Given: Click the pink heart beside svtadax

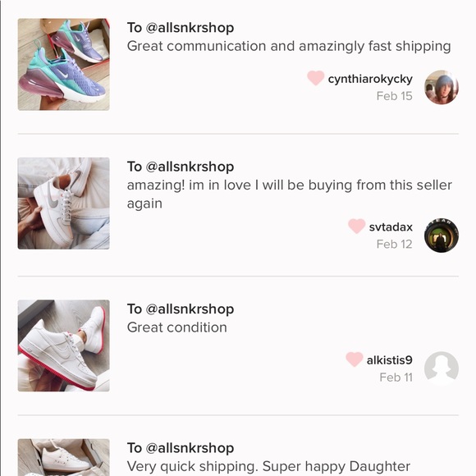Looking at the screenshot, I should (x=356, y=227).
